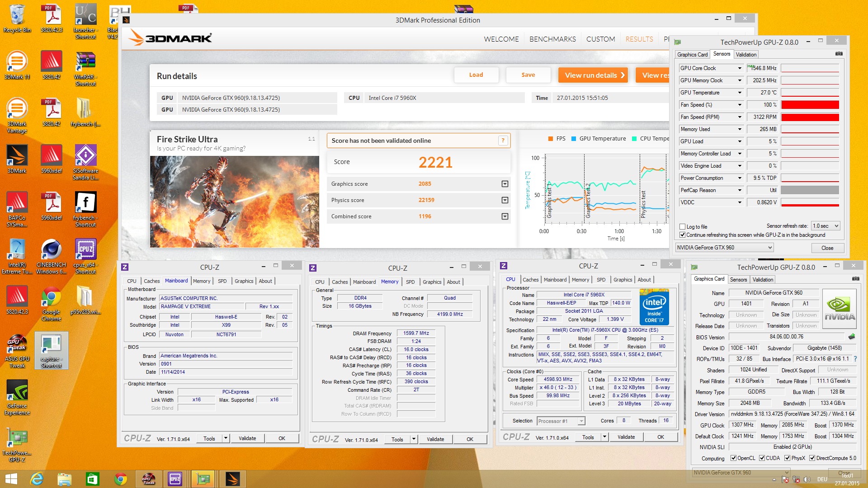Click the Fan Speed (%) red graph bar
Viewport: 868px width, 488px height.
coord(810,105)
